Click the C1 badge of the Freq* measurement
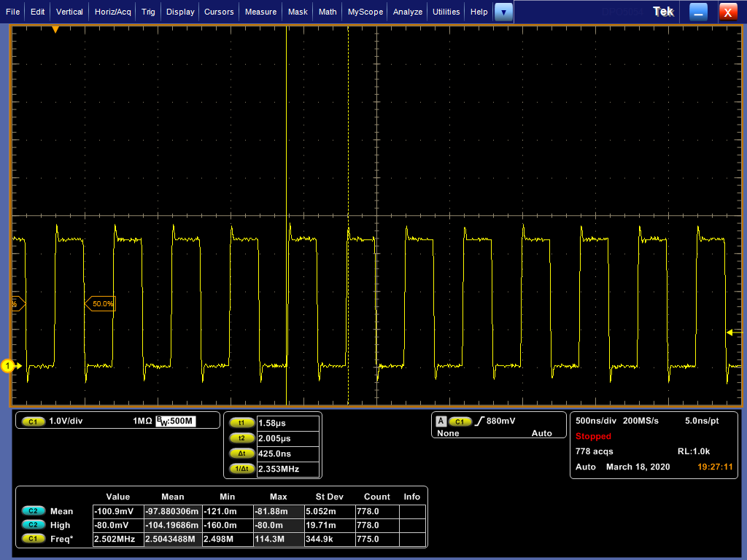 pyautogui.click(x=33, y=539)
